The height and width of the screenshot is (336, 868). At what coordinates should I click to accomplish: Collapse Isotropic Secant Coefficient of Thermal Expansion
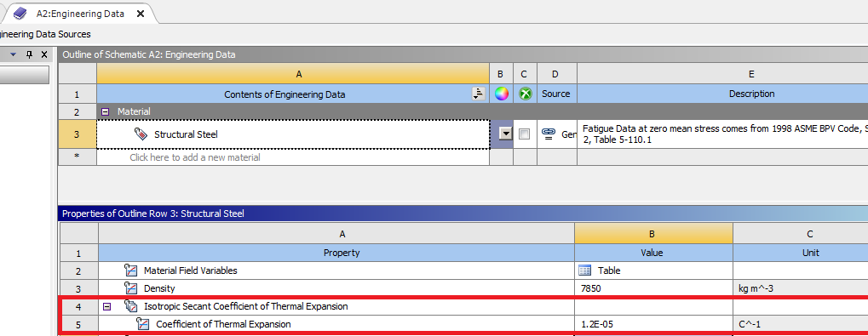click(106, 306)
